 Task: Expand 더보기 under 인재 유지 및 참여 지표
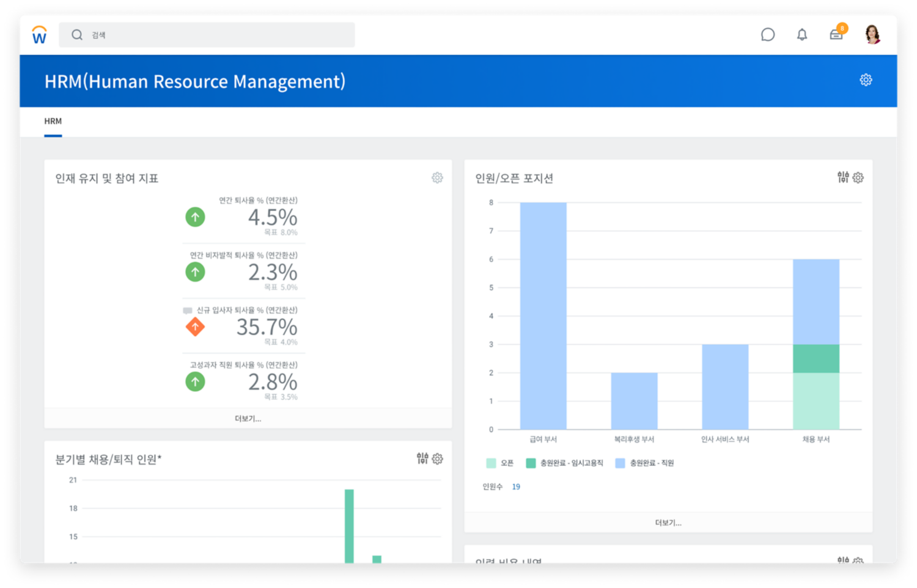pyautogui.click(x=248, y=419)
